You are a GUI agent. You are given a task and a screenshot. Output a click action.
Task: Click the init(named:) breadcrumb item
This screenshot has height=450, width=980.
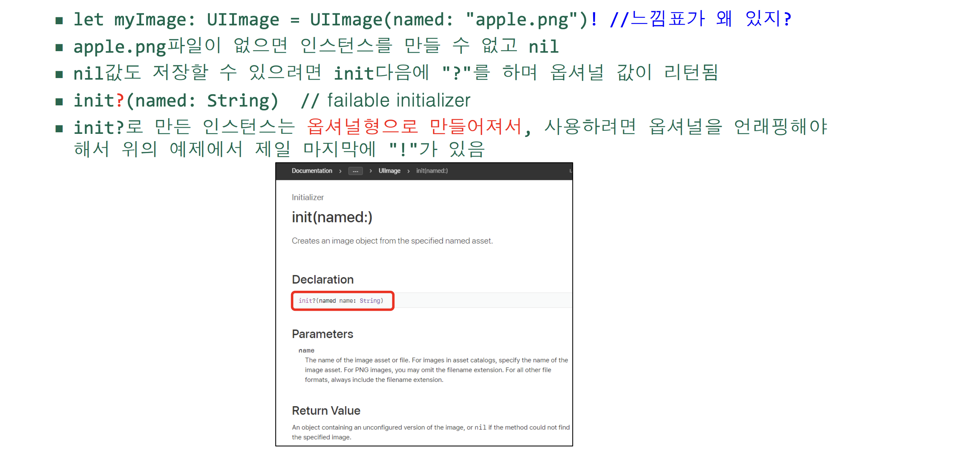(431, 171)
